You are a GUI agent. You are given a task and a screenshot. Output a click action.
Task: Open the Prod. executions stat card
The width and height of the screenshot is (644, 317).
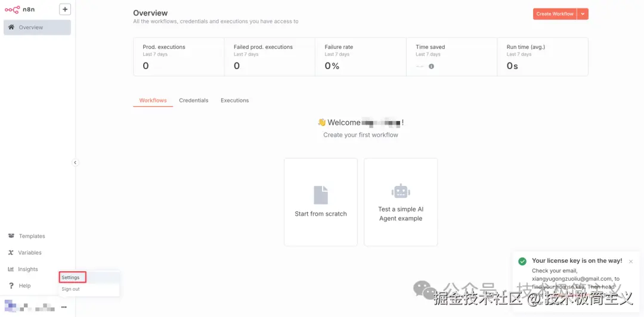tap(179, 57)
